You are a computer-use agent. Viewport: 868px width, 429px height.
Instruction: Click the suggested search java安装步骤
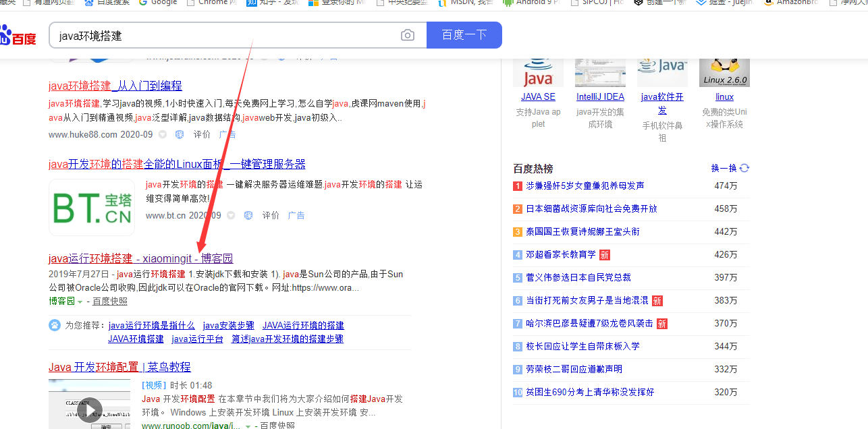[x=228, y=325]
